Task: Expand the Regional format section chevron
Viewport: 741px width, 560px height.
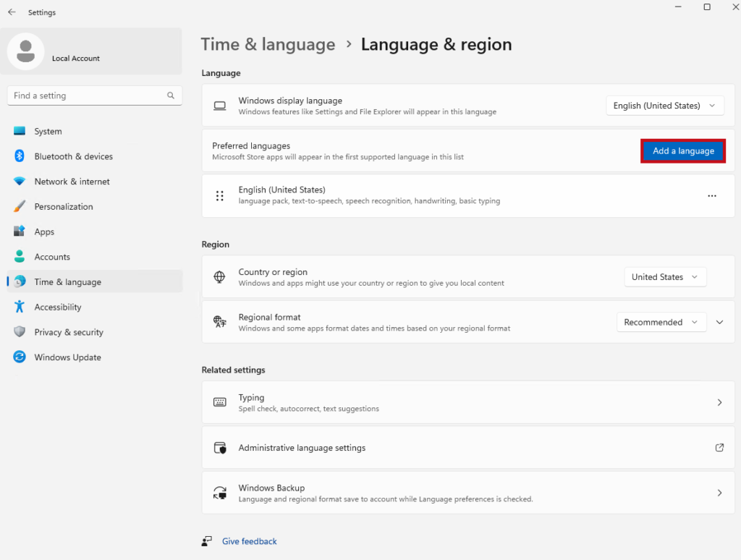Action: [719, 323]
